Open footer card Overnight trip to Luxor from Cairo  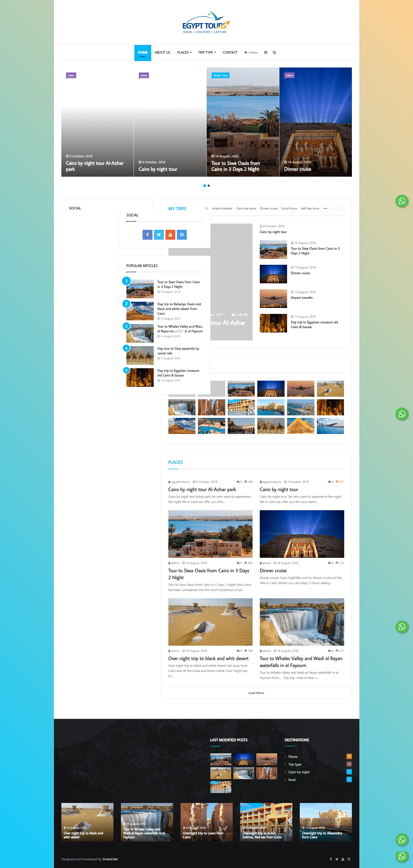tap(206, 822)
